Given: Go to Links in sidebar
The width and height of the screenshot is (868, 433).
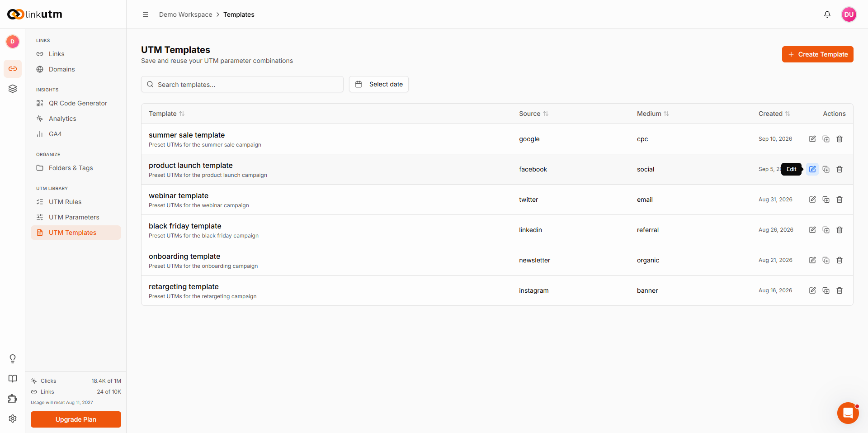Looking at the screenshot, I should [76, 54].
